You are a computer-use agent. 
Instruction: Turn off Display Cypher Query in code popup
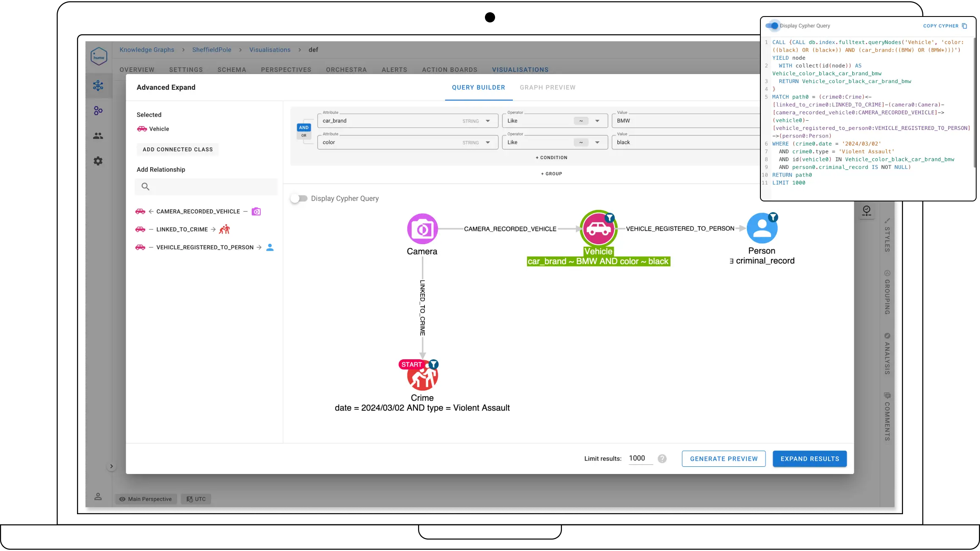(x=772, y=26)
